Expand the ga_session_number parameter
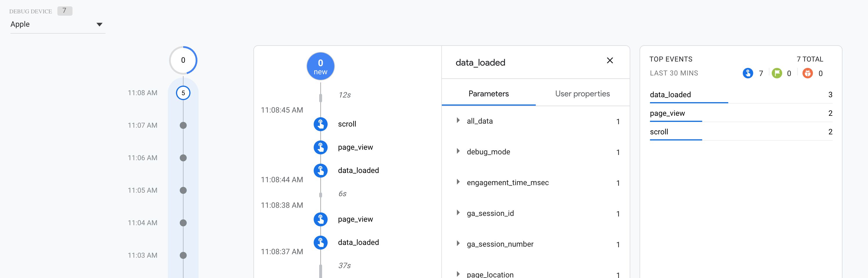The width and height of the screenshot is (868, 278). coord(458,243)
